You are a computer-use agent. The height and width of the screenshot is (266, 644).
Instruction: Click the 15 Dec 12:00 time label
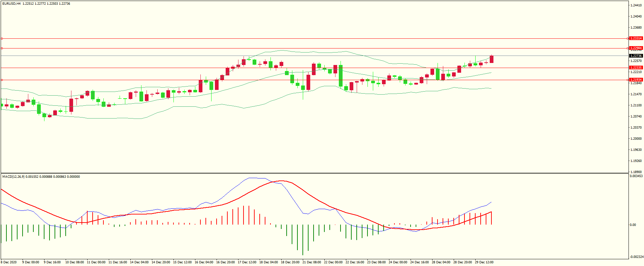click(x=182, y=262)
